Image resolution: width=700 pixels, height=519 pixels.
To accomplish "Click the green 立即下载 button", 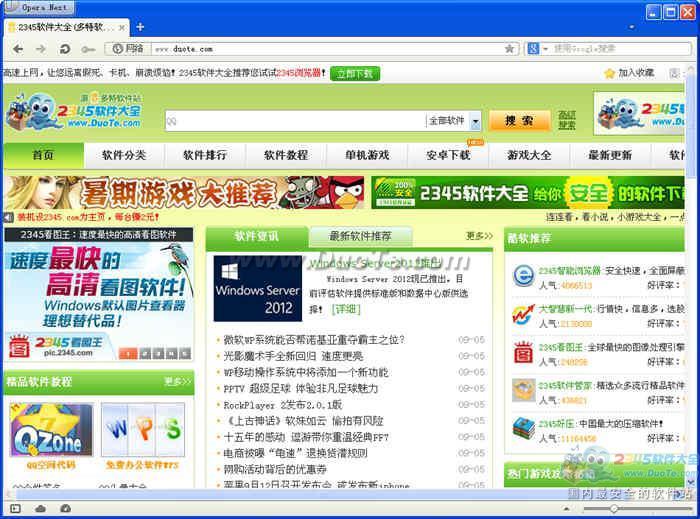I will (x=354, y=73).
